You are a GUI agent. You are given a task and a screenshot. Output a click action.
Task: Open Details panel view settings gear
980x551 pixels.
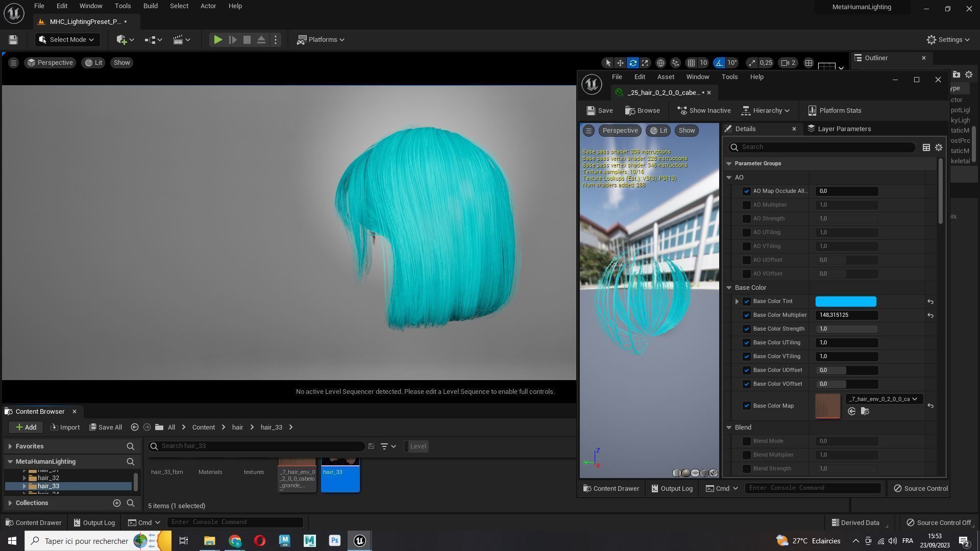click(938, 147)
